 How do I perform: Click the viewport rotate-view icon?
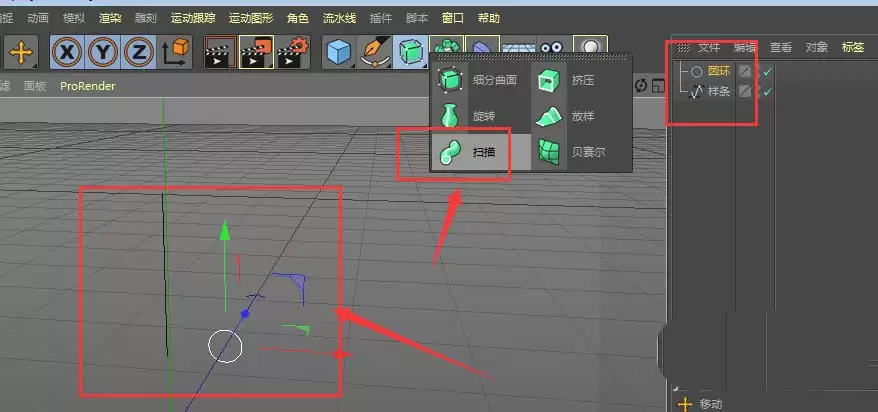point(642,86)
